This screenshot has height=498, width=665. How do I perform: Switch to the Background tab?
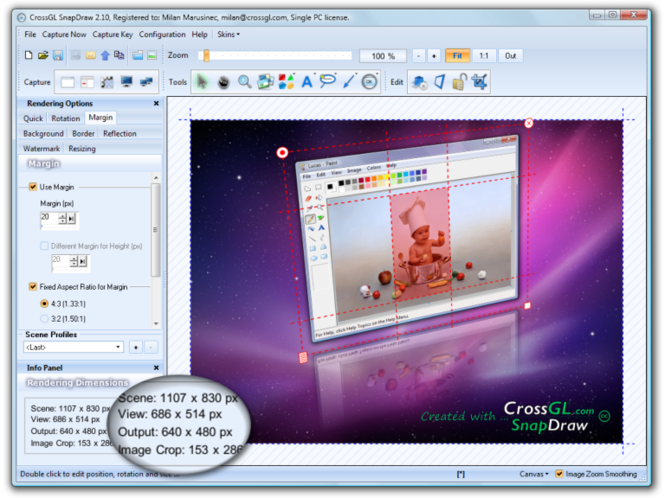click(x=43, y=134)
